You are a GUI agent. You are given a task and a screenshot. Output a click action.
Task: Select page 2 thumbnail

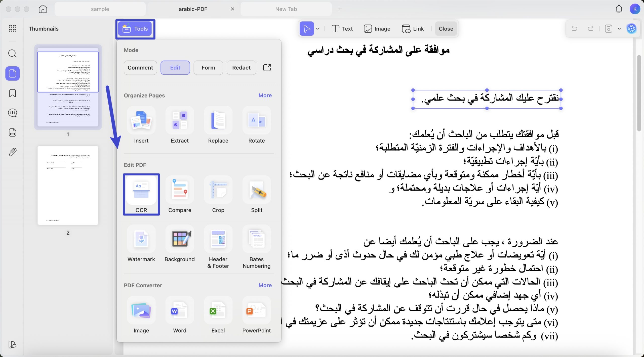click(68, 185)
